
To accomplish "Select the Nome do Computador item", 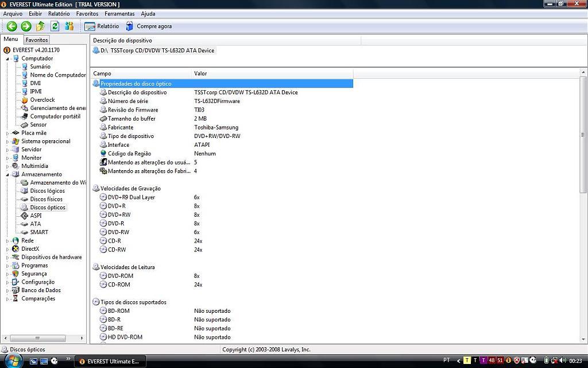I will pos(58,75).
